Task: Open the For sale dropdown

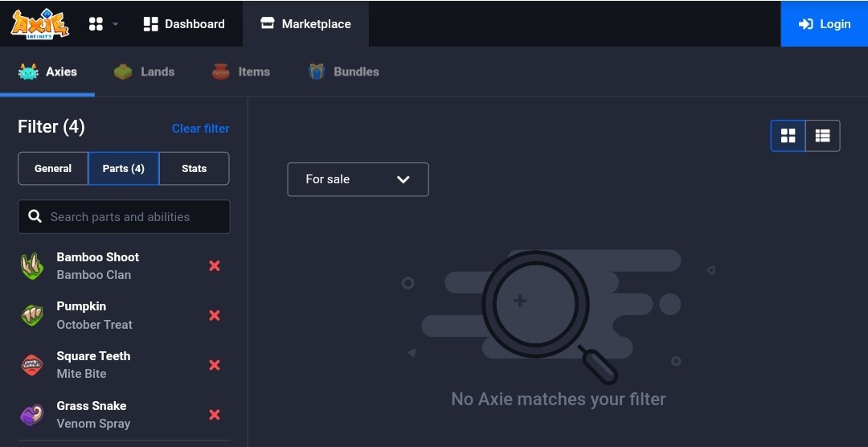Action: (x=358, y=179)
